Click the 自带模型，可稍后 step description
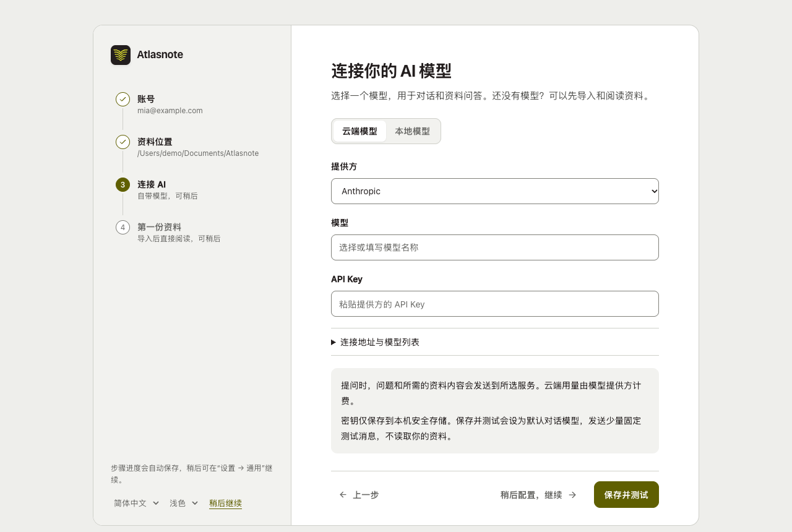The image size is (792, 532). (x=168, y=196)
